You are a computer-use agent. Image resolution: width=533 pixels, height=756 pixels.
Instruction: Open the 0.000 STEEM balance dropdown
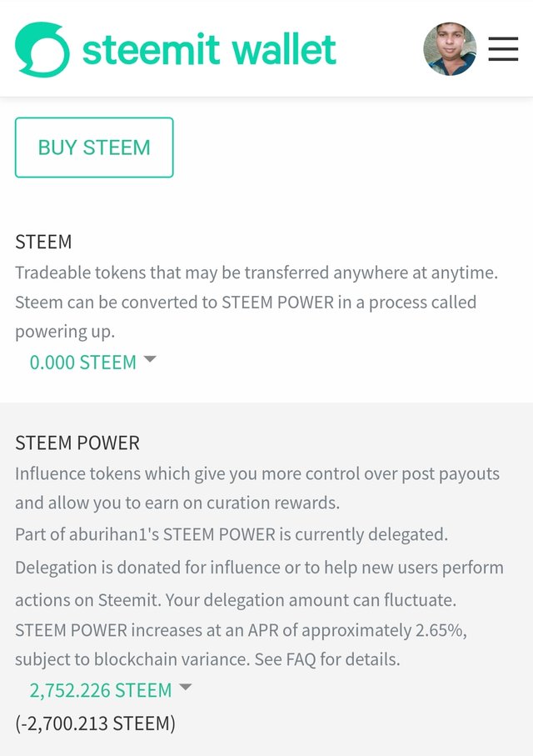point(83,363)
